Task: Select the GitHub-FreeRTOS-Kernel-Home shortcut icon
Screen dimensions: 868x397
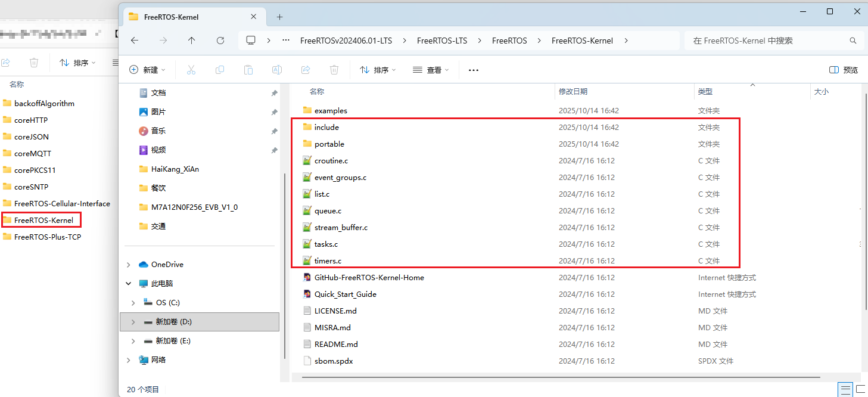Action: click(307, 277)
